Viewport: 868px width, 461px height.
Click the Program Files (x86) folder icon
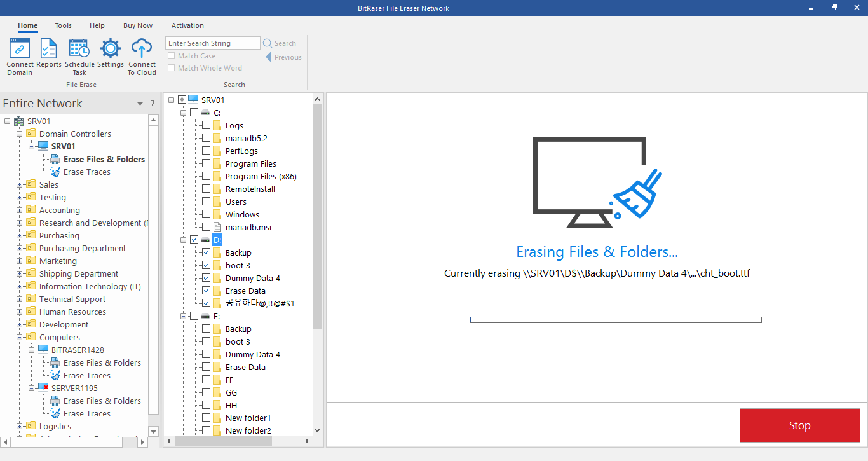[217, 176]
